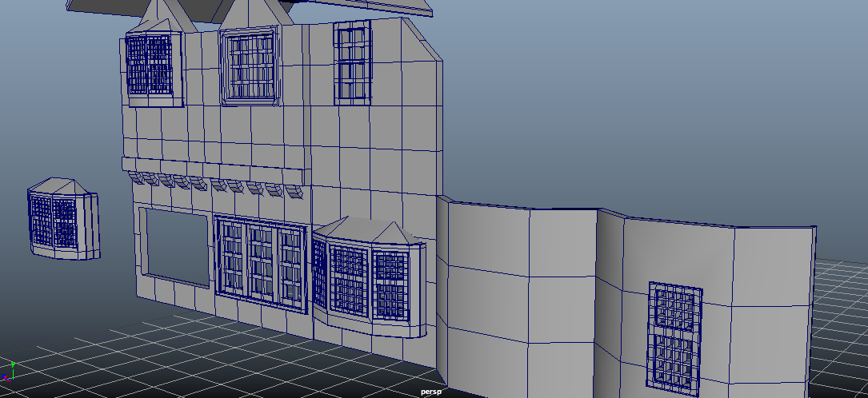Click the XYZ axis orientation gizmo

[7, 372]
